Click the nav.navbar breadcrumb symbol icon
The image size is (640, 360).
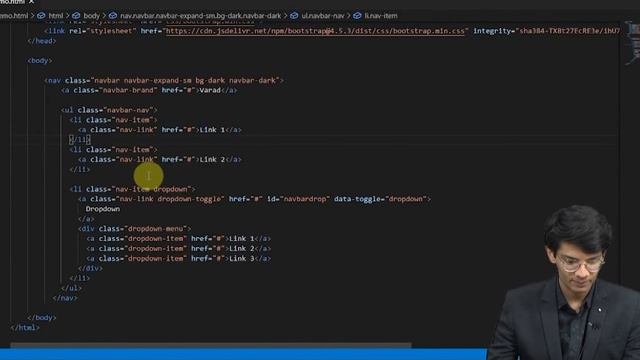click(x=113, y=16)
